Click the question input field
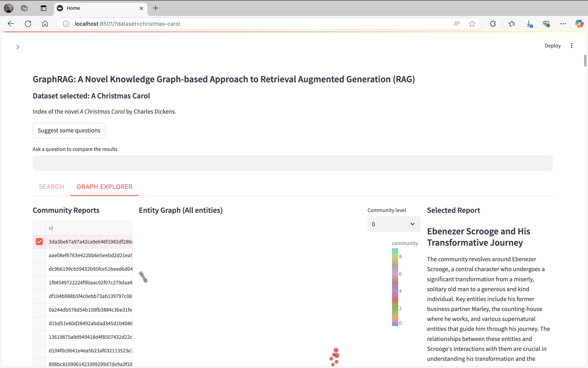 click(292, 163)
